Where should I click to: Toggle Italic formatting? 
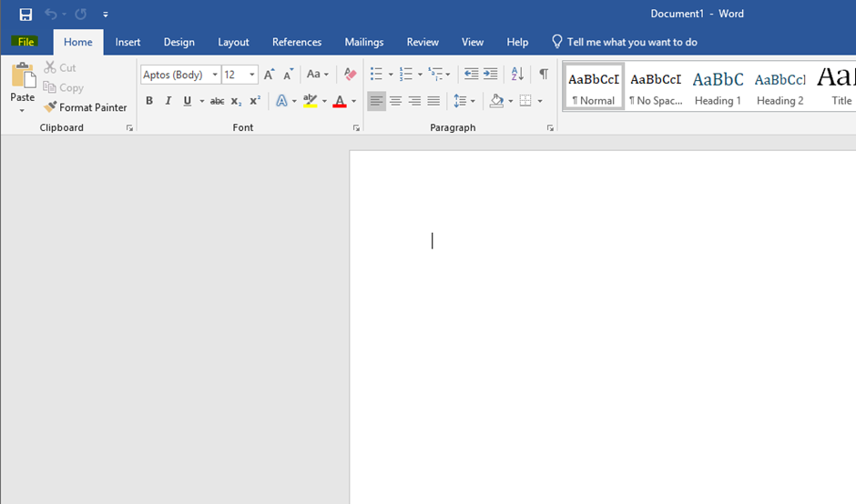(168, 102)
